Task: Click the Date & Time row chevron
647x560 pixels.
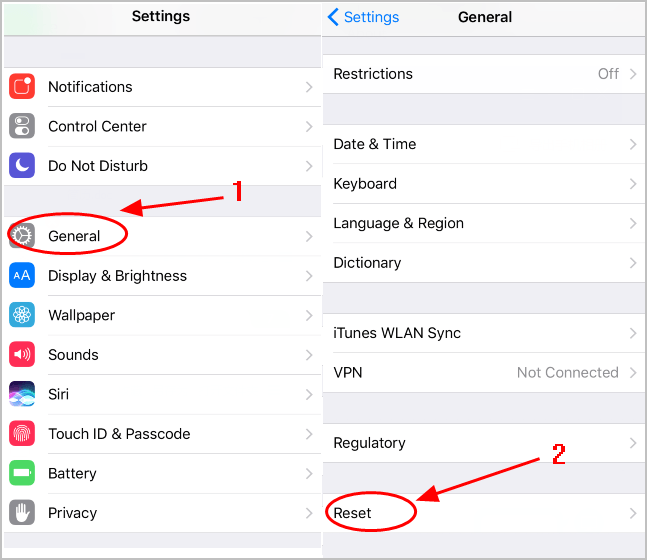Action: [x=633, y=144]
